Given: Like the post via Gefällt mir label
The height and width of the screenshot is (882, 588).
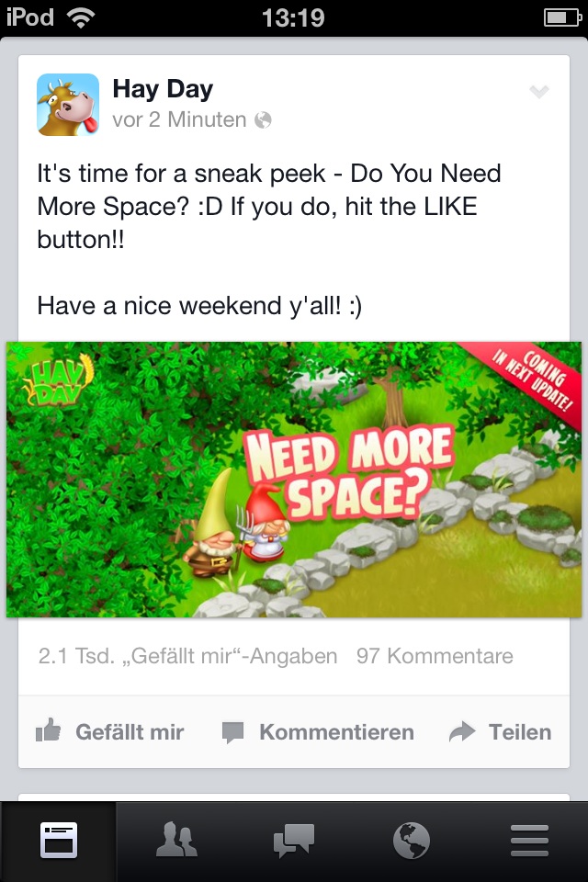Looking at the screenshot, I should point(130,732).
